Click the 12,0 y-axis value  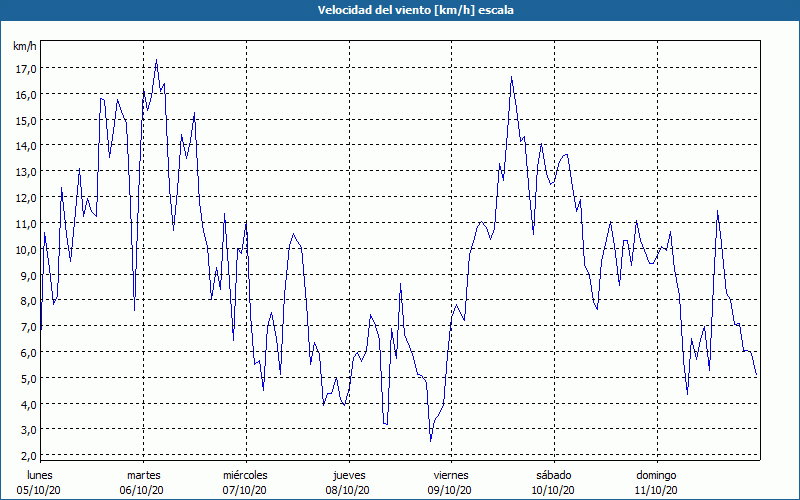click(26, 198)
